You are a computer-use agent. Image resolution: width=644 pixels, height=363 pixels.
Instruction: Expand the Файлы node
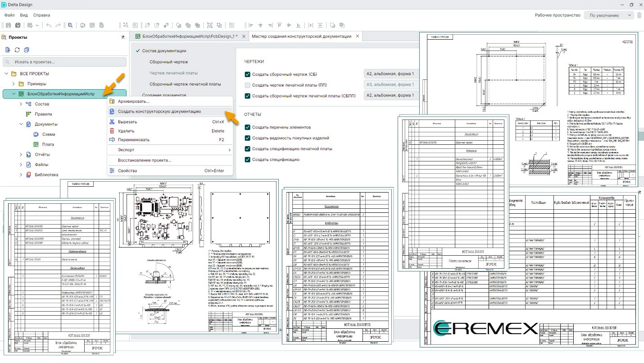point(21,165)
